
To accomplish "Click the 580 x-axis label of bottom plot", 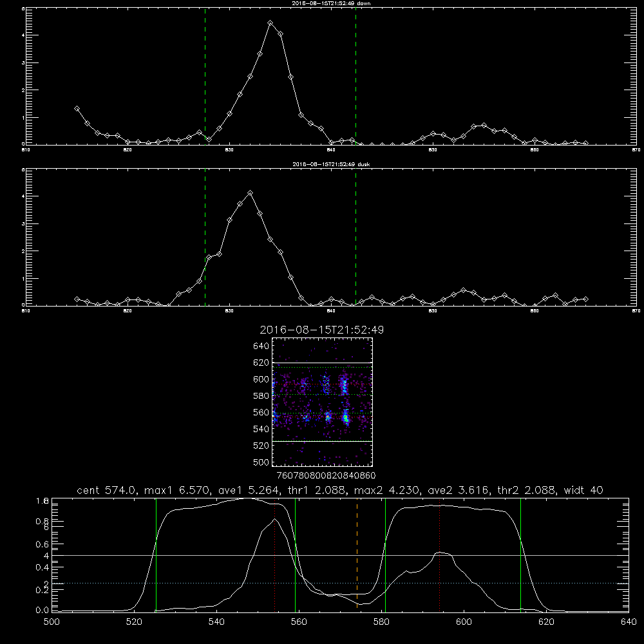I will coord(381,622).
